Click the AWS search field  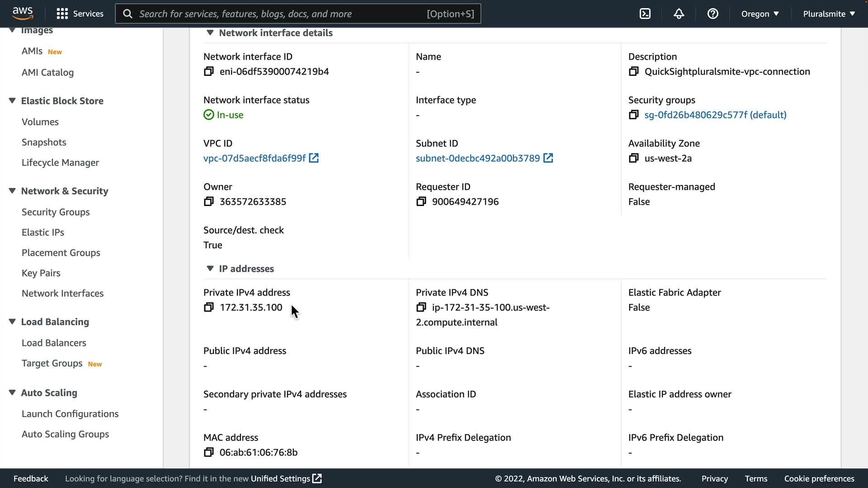[280, 14]
